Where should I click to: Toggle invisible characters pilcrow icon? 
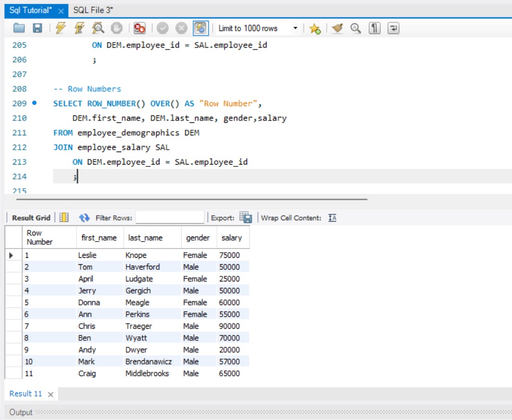(x=374, y=28)
